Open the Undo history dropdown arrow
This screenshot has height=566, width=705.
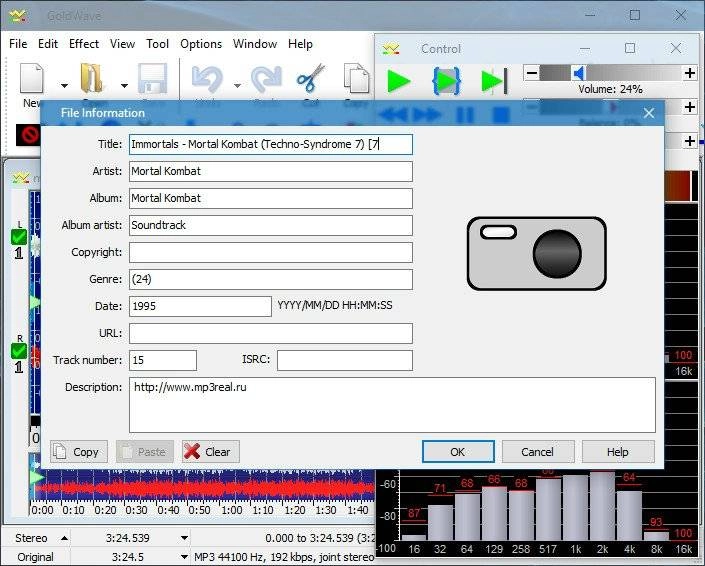237,85
